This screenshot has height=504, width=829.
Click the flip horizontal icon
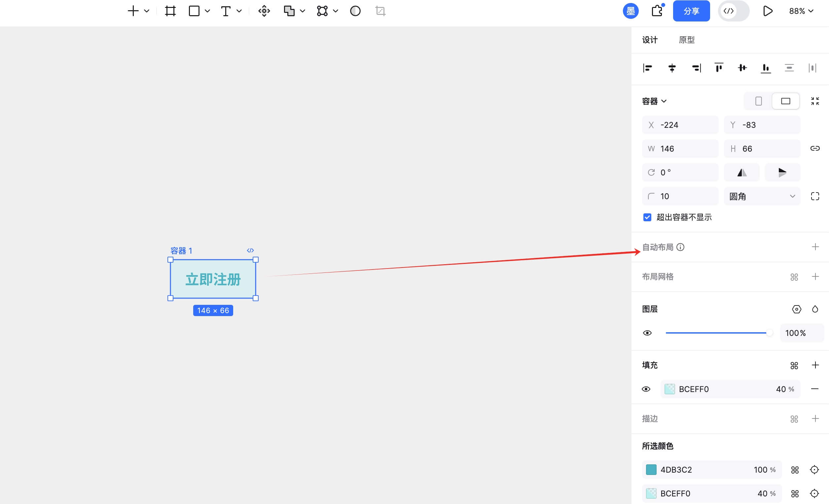tap(741, 173)
